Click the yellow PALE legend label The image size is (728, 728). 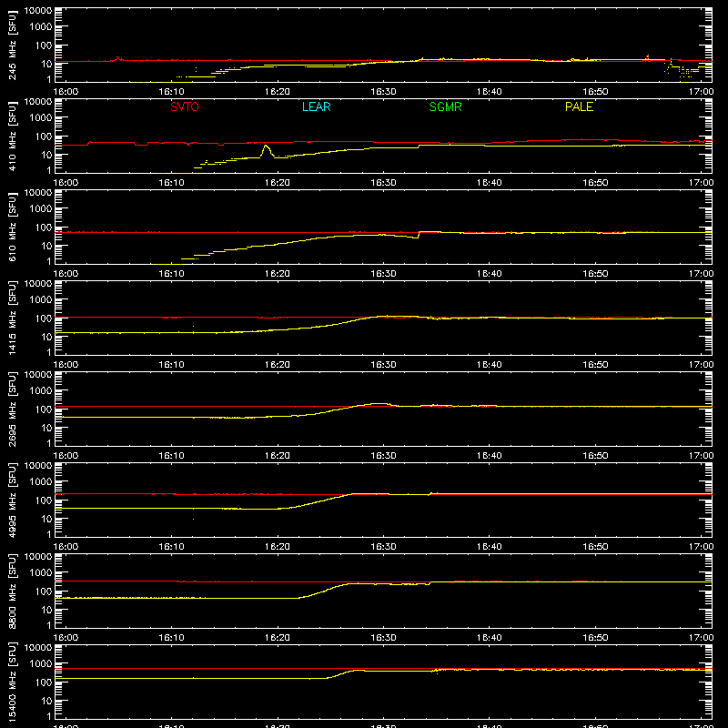(579, 106)
